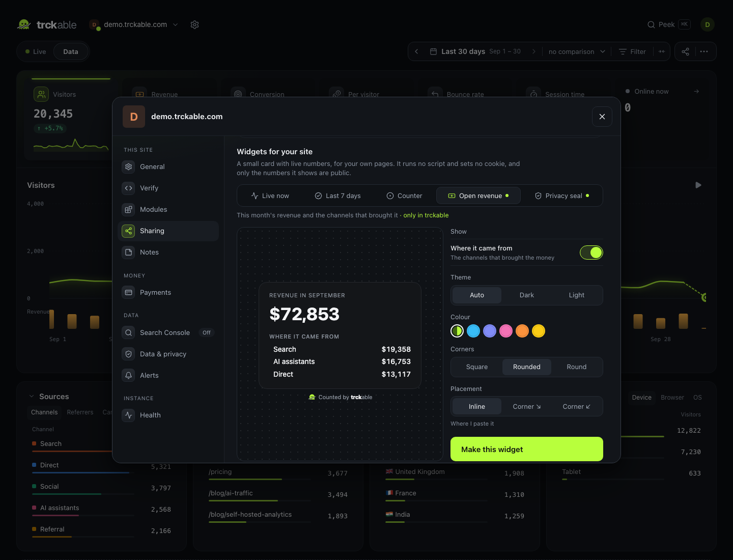
Task: Open General settings icon in sidebar
Action: [128, 166]
